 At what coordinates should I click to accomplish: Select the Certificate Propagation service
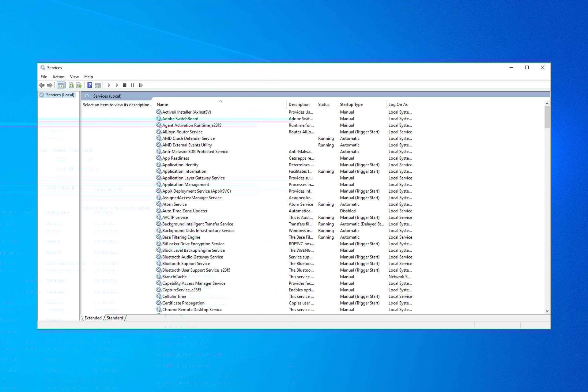(x=183, y=303)
